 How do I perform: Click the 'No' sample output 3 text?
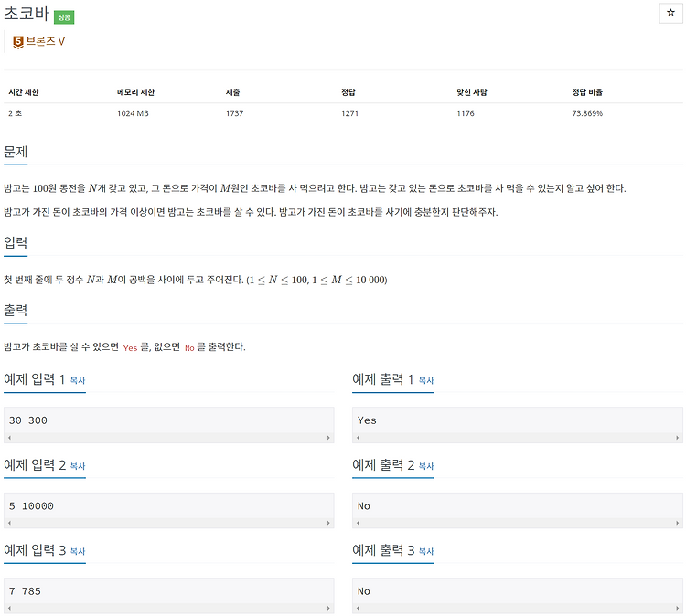tap(363, 591)
